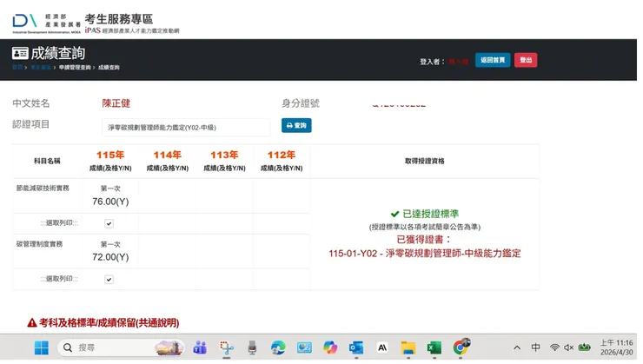Viewport: 643px width, 364px height.
Task: Switch the Chinese input method indicator
Action: pos(535,347)
